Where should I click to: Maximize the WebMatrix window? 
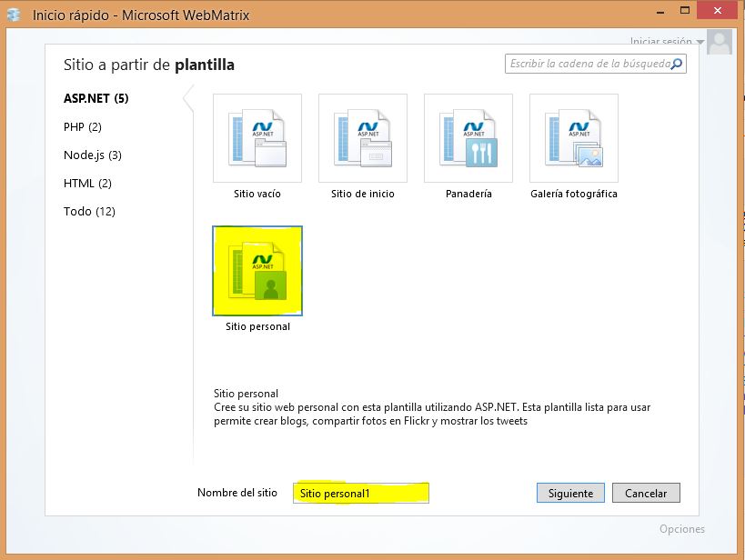(x=685, y=10)
